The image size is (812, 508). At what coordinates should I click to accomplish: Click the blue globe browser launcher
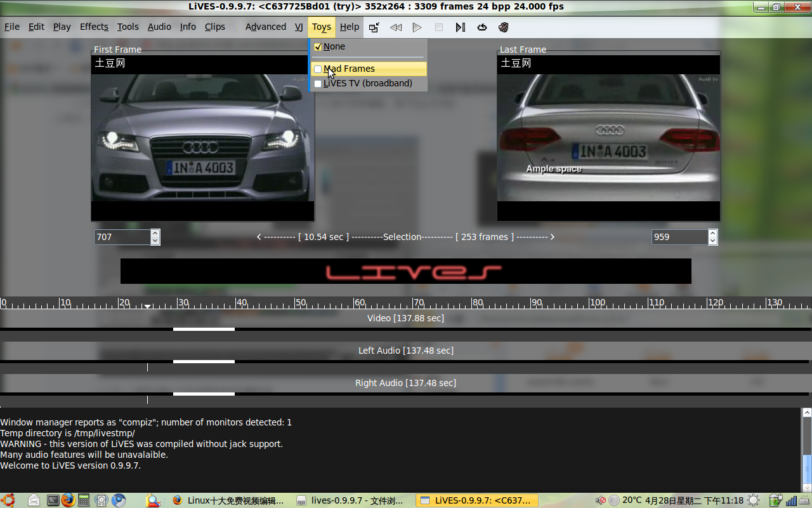click(119, 500)
